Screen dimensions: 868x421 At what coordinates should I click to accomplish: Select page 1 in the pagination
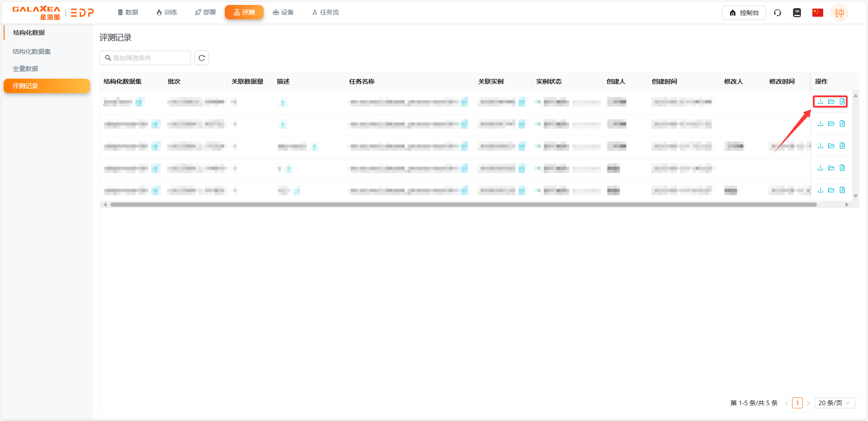click(x=797, y=402)
